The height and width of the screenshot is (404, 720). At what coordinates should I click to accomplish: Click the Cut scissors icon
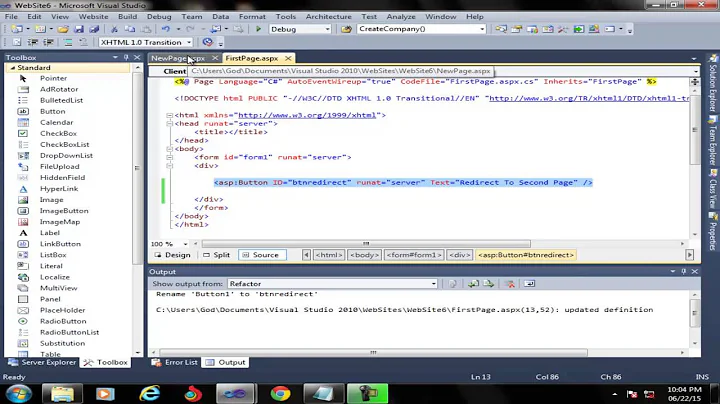tap(114, 29)
